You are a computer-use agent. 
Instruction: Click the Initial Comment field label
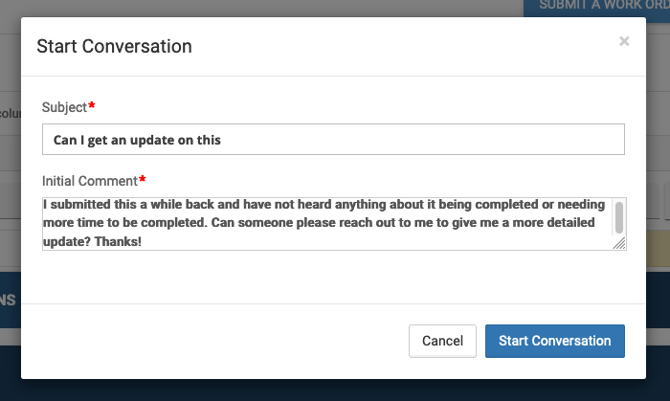coord(90,181)
